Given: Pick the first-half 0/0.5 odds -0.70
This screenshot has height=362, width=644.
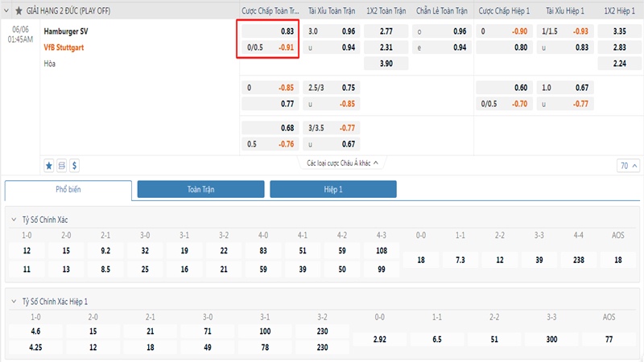Looking at the screenshot, I should pyautogui.click(x=505, y=104).
